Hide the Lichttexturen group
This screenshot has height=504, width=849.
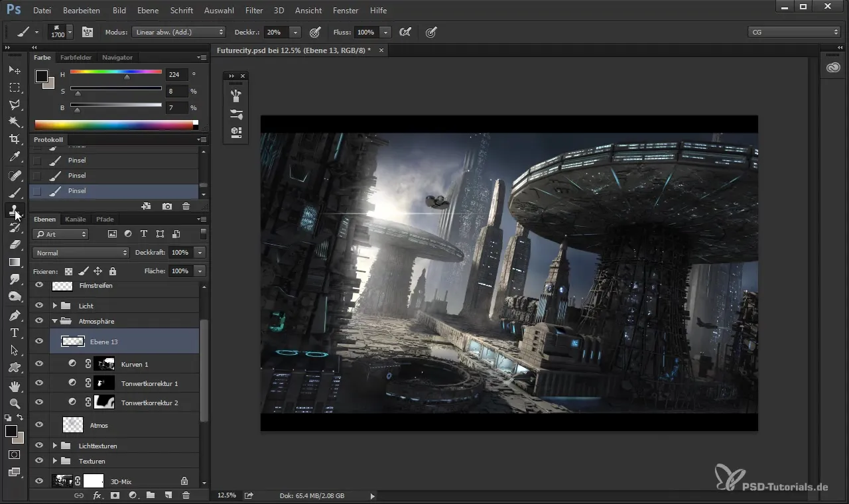(39, 446)
